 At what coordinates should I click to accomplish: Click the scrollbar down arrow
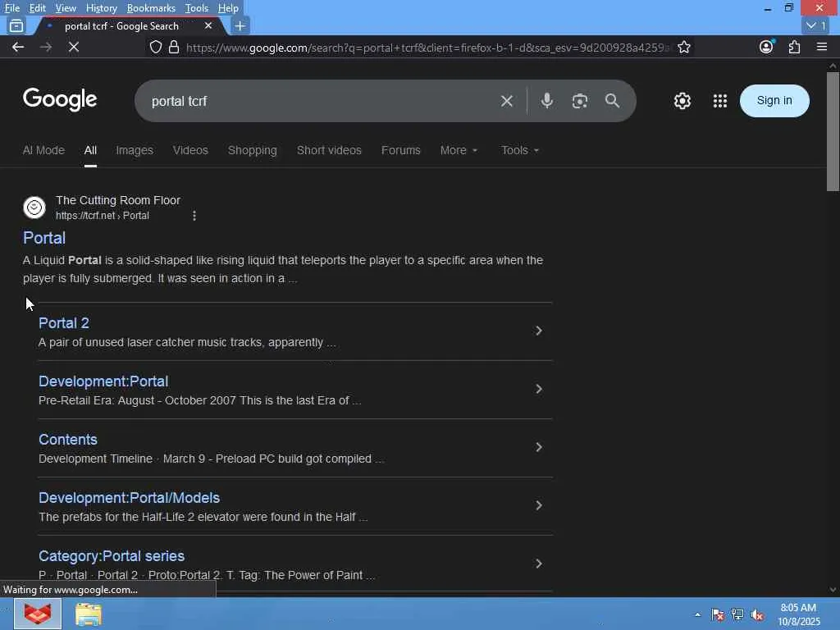click(x=833, y=590)
